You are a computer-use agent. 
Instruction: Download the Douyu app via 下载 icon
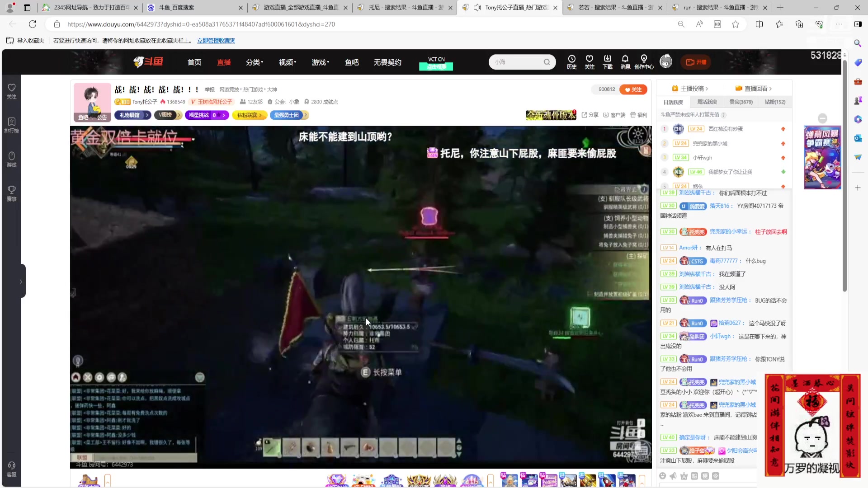[x=607, y=62]
